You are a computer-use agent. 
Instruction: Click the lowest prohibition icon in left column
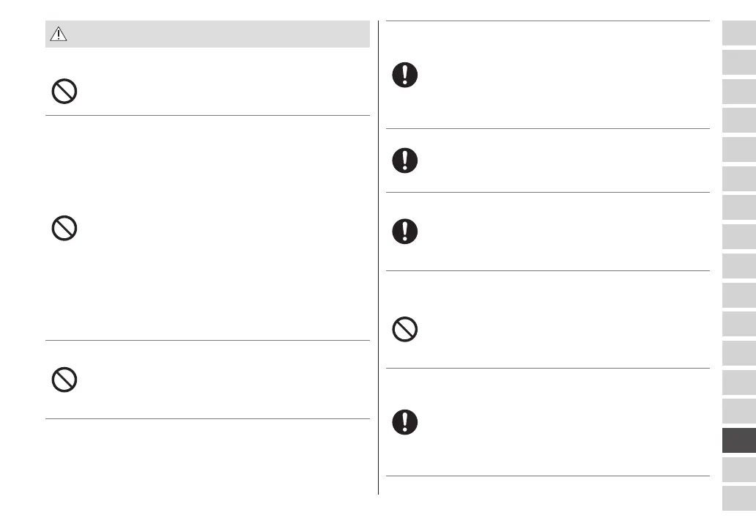pos(64,379)
